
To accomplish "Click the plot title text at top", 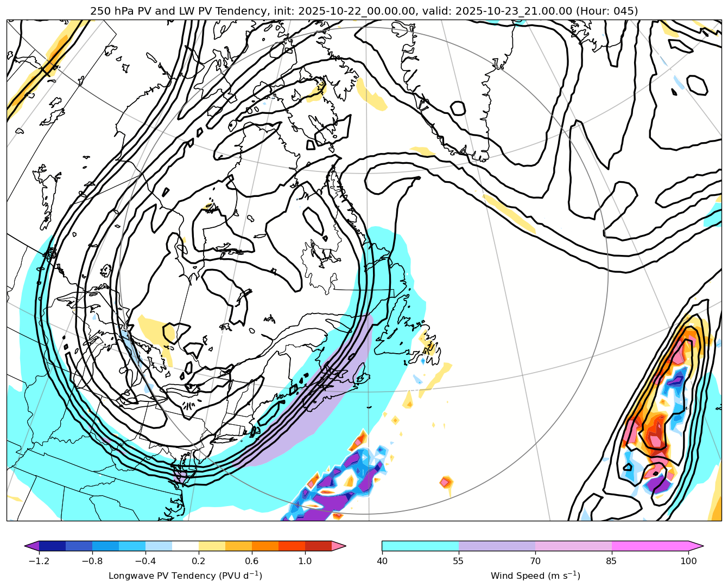I will (364, 11).
